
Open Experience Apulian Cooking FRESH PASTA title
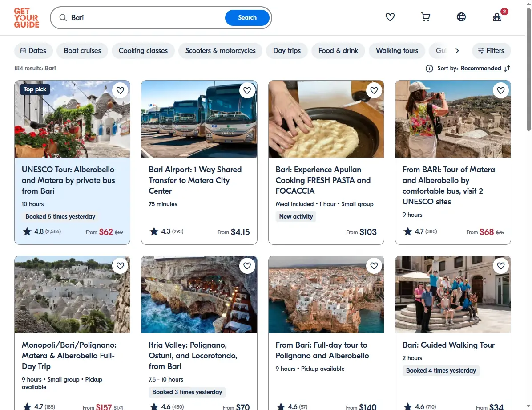(323, 180)
